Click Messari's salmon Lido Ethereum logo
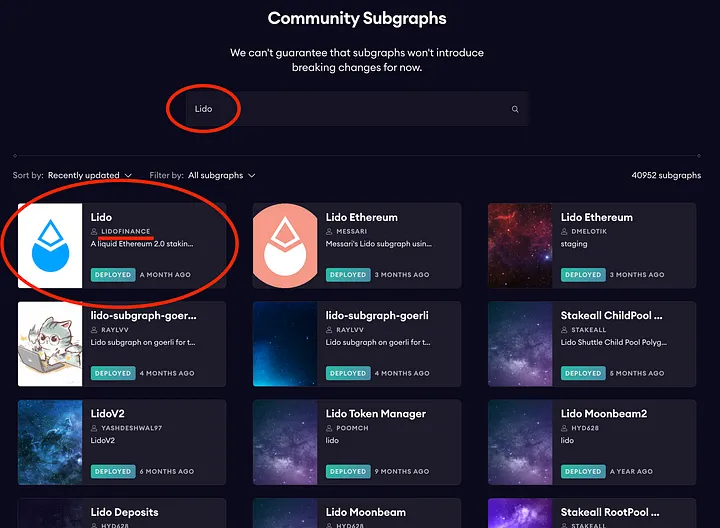The image size is (720, 528). 285,246
